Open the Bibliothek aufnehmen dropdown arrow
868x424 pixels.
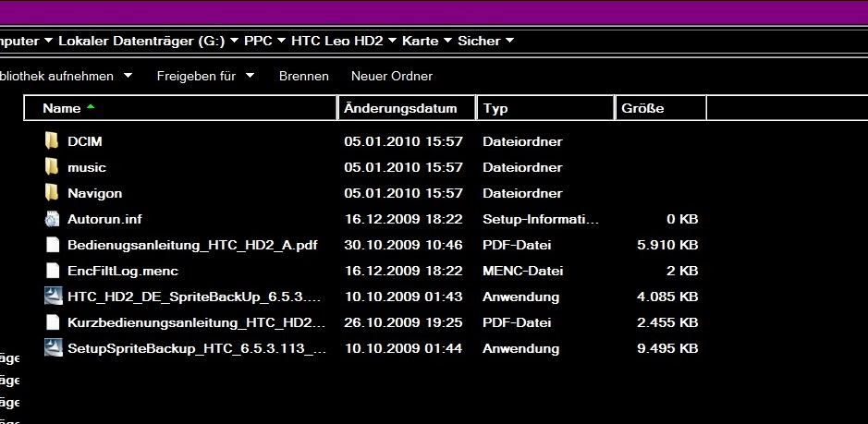pos(128,75)
